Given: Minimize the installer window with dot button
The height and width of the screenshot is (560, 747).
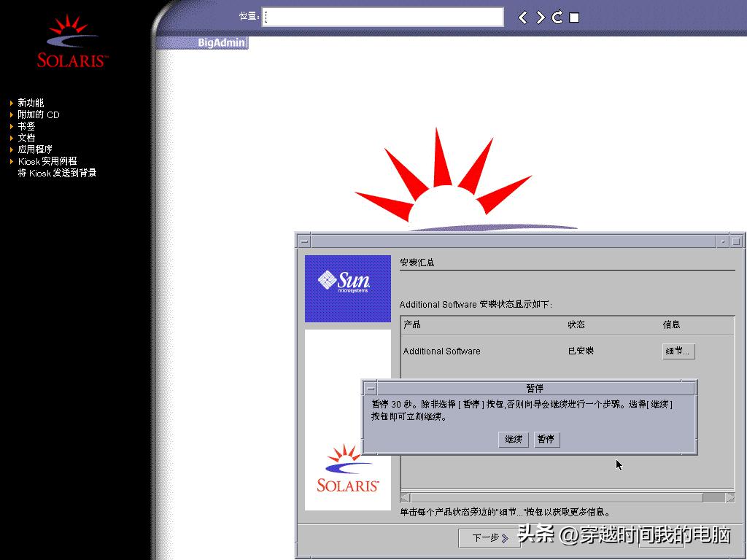Looking at the screenshot, I should click(x=723, y=241).
